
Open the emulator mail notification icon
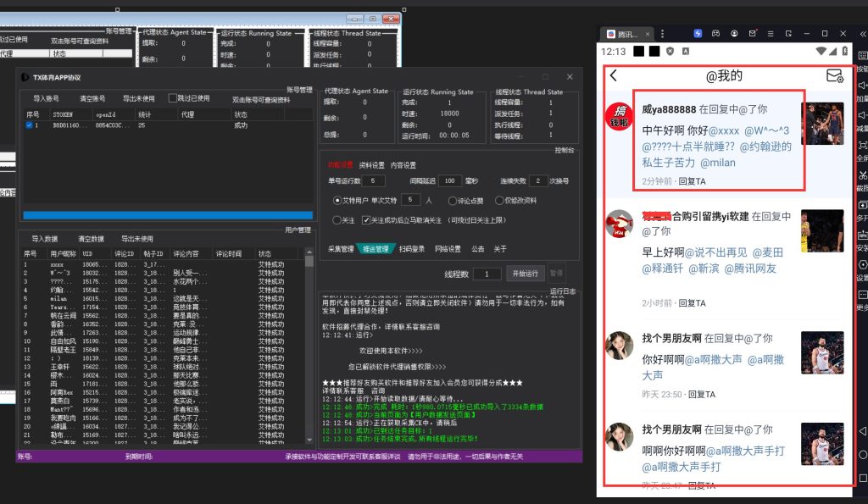[754, 34]
